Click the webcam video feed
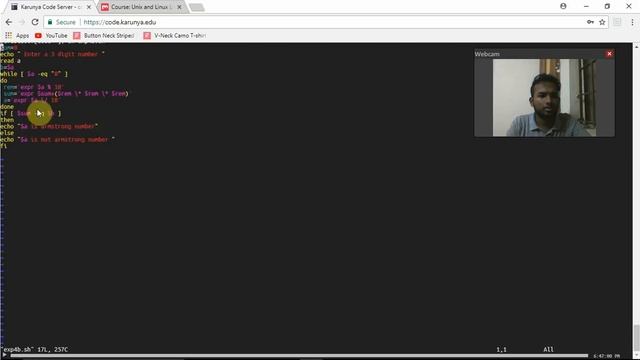 click(x=544, y=98)
